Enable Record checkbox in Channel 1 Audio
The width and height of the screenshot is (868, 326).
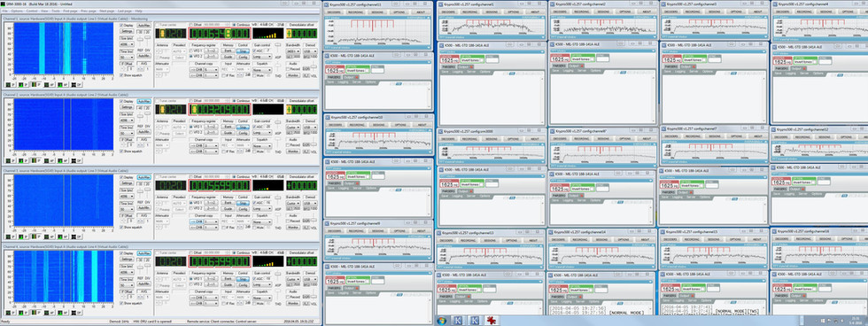pyautogui.click(x=288, y=69)
